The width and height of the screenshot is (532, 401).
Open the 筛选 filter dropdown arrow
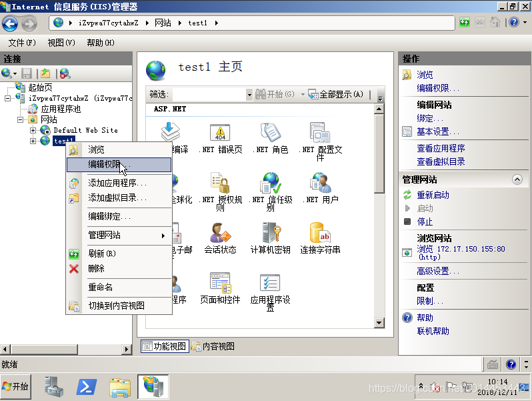point(249,94)
